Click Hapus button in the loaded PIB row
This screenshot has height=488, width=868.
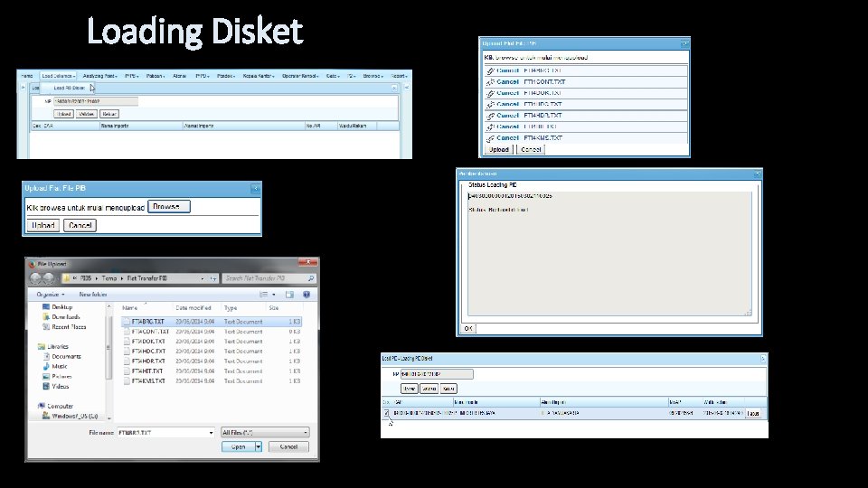[x=753, y=413]
